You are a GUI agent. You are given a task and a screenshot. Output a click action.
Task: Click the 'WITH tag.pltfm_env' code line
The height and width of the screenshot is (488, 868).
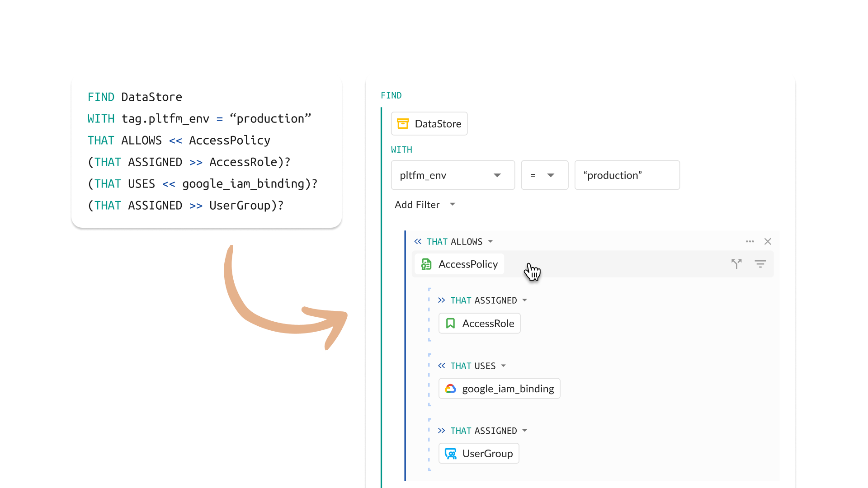[x=199, y=119]
